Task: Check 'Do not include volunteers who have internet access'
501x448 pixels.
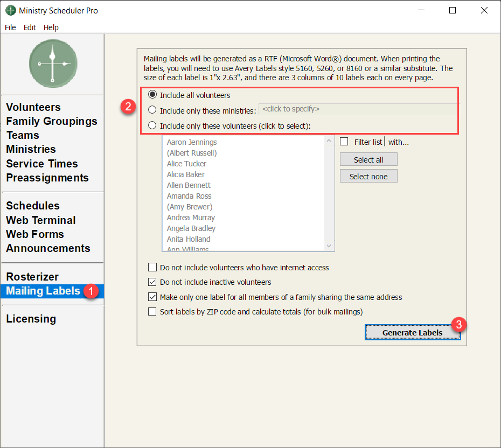Action: (x=152, y=268)
